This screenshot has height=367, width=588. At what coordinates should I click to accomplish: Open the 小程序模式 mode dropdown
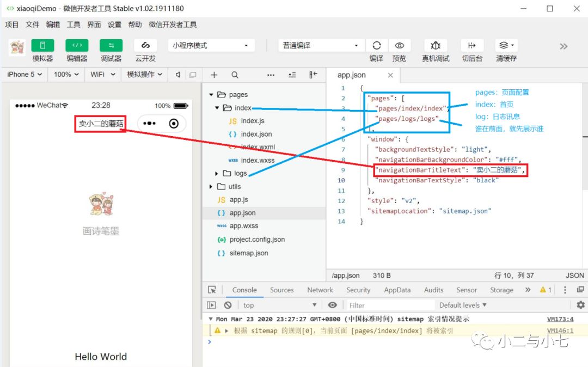[211, 45]
